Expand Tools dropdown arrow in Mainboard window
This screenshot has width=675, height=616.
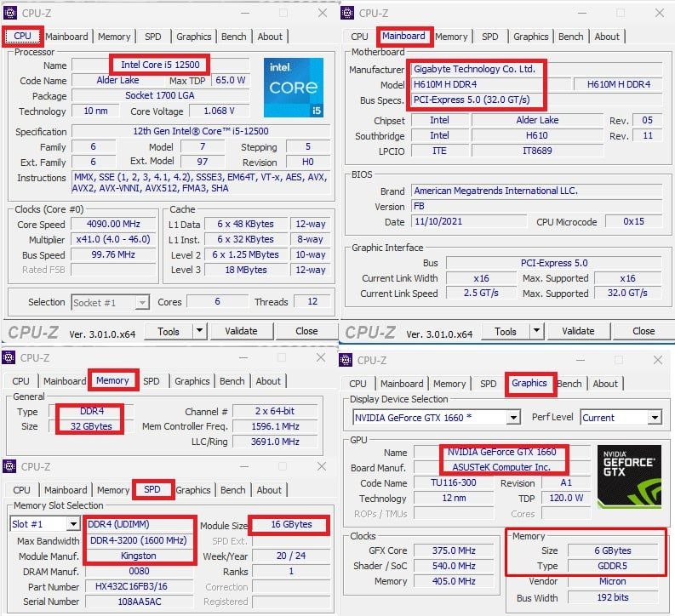click(x=536, y=331)
